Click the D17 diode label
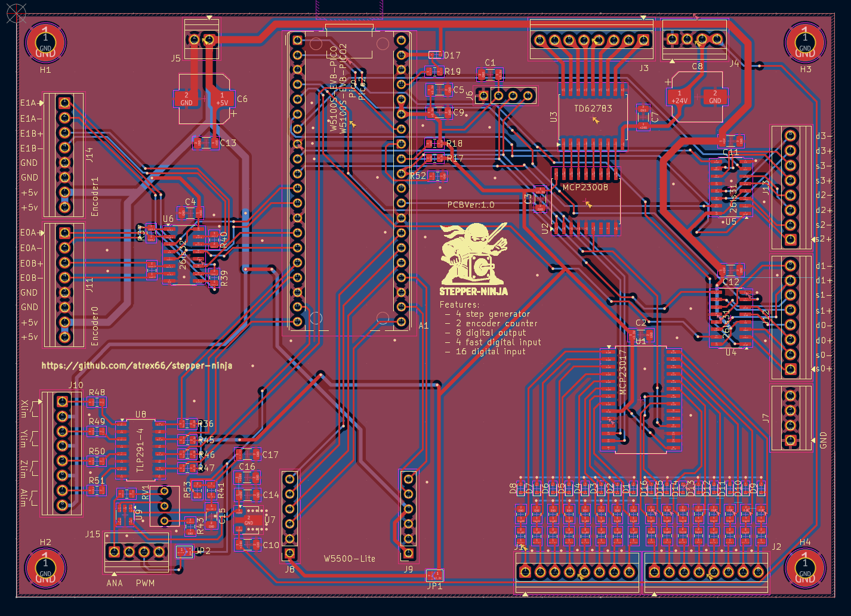The image size is (851, 616). (452, 55)
